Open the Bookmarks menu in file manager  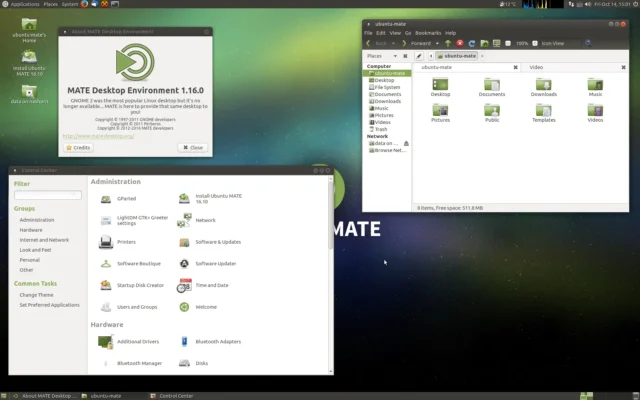coord(428,33)
